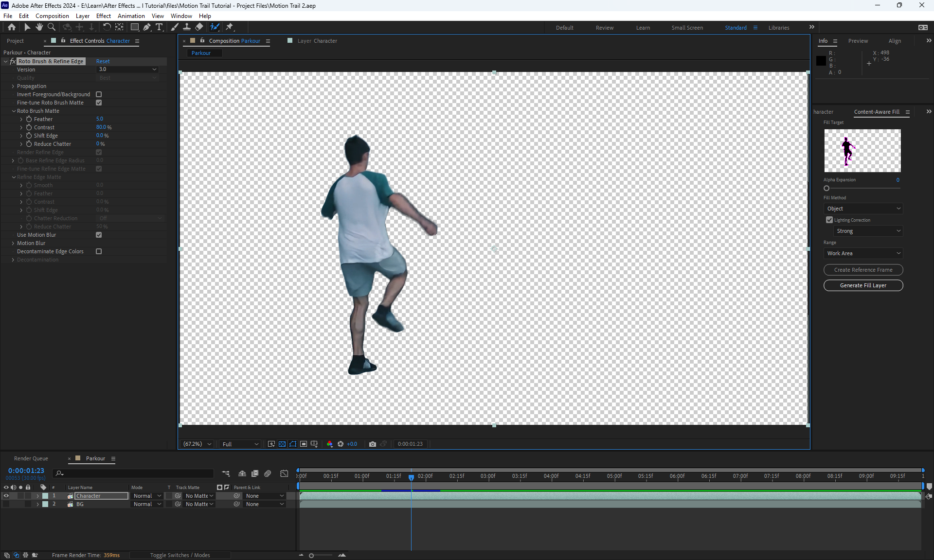Select the Zoom tool
The height and width of the screenshot is (560, 934).
[51, 27]
